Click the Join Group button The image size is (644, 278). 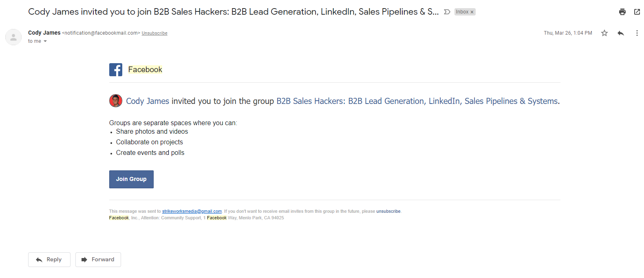point(131,179)
